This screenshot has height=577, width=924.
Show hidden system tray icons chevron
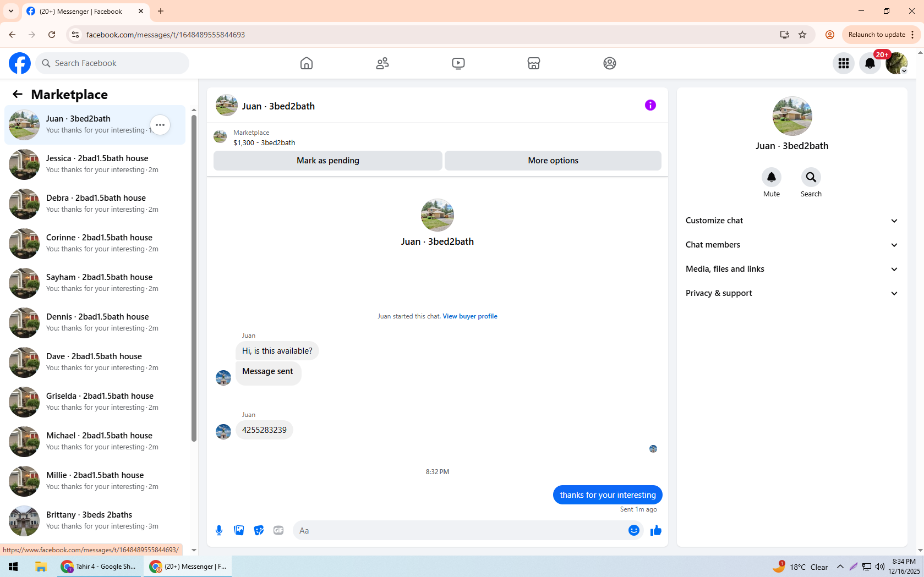tap(840, 567)
